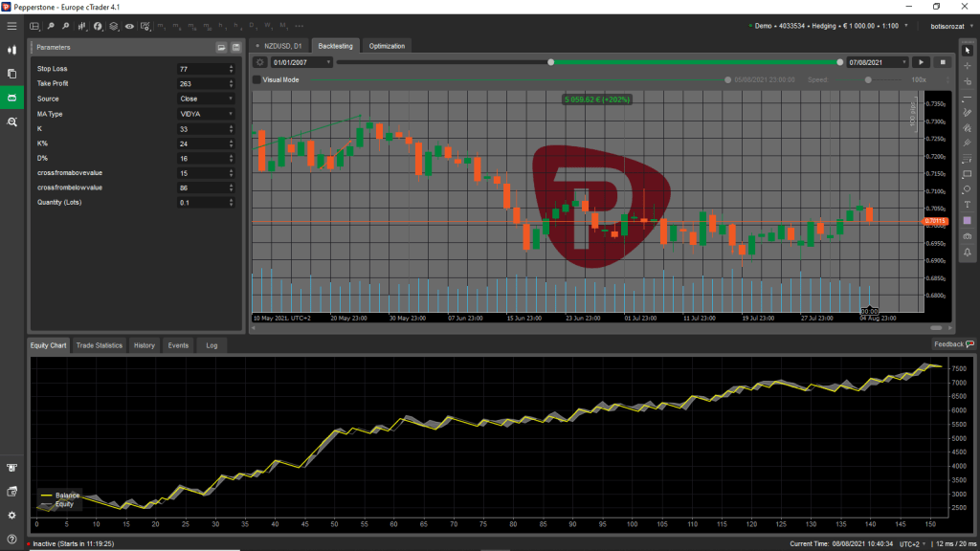This screenshot has width=980, height=551.
Task: Select the Text drawing tool
Action: (967, 204)
